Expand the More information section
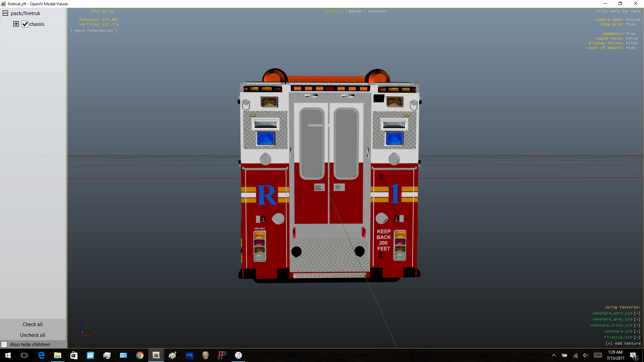644x362 pixels. tap(94, 31)
